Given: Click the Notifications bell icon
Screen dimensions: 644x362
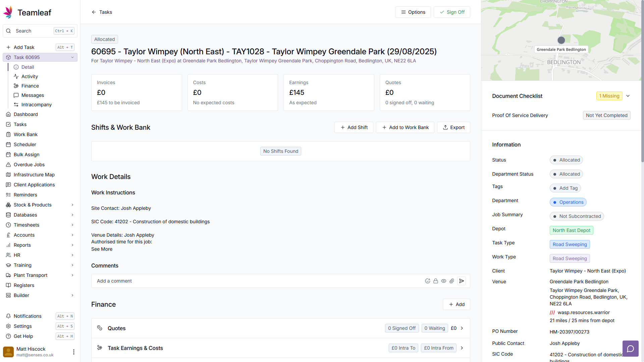Looking at the screenshot, I should [8, 316].
